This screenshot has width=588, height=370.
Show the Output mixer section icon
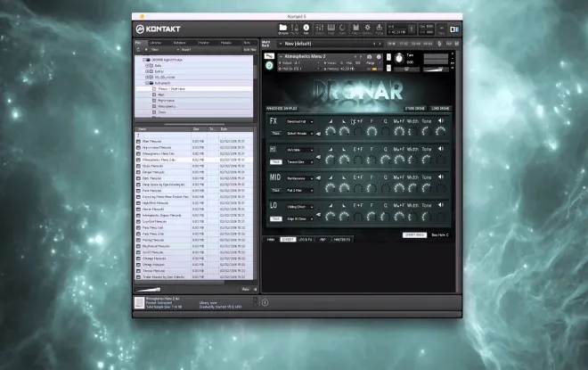319,29
